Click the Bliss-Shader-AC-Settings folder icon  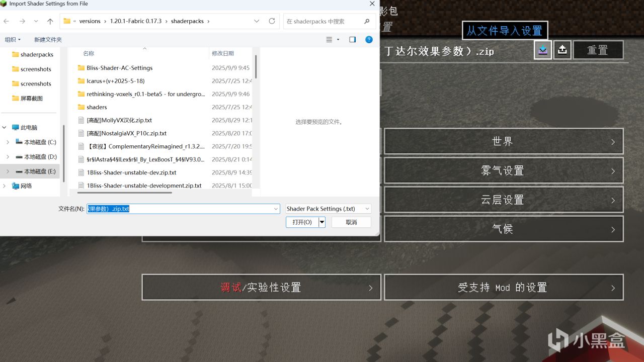[82, 68]
